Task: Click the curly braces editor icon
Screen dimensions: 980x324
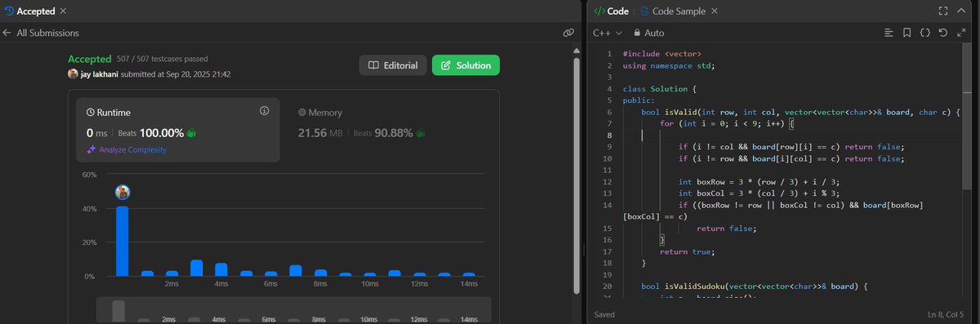Action: coord(925,33)
